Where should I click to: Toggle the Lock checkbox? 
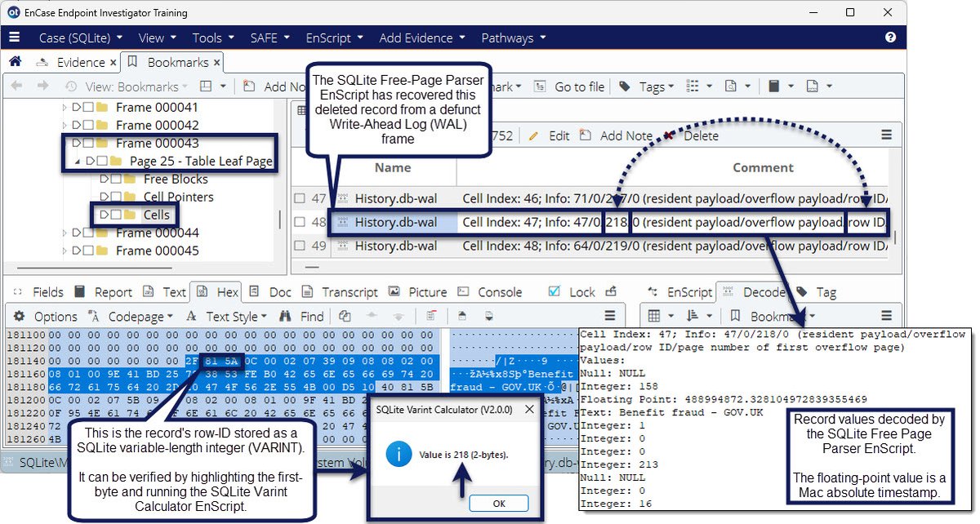[555, 291]
